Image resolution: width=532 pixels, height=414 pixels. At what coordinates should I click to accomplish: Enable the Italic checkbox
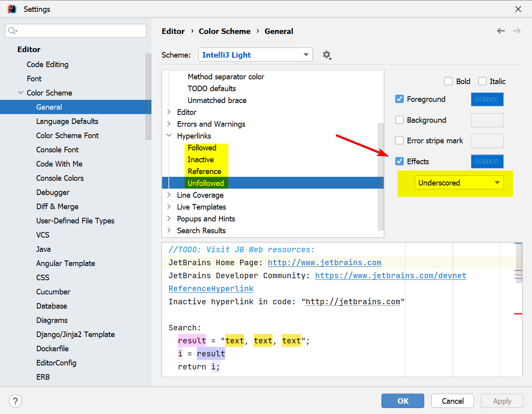482,81
